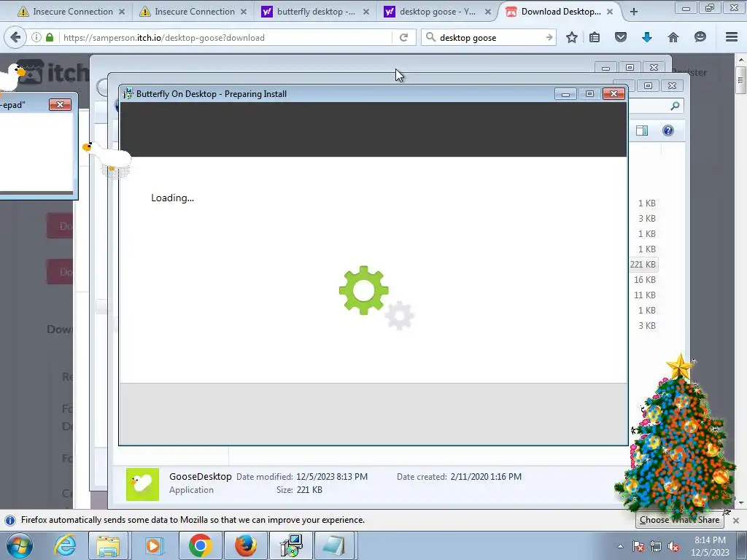Open Firefox downloads arrow icon

[x=646, y=37]
